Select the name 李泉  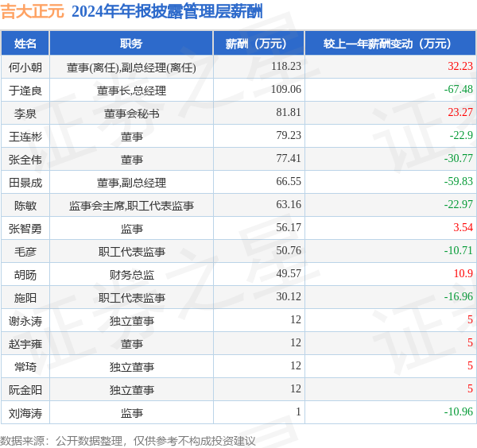[x=25, y=114]
